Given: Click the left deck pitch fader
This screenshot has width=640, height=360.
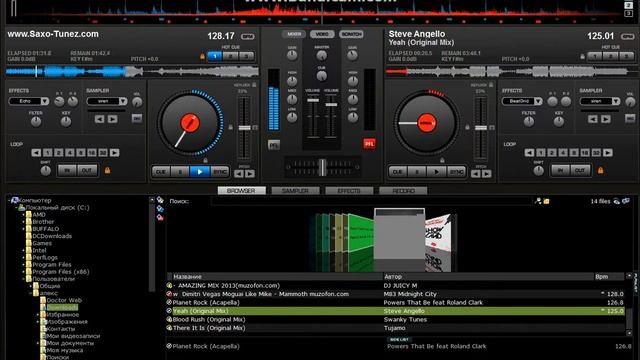Looking at the screenshot, I should 244,128.
